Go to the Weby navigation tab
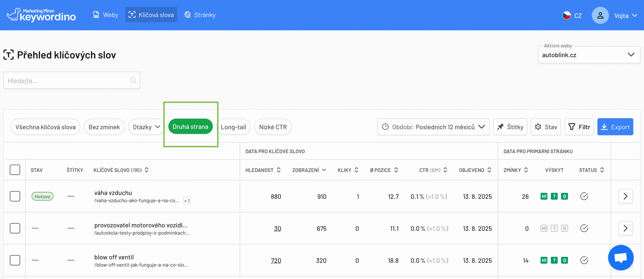Screen dimensions: 644x279 [106, 15]
